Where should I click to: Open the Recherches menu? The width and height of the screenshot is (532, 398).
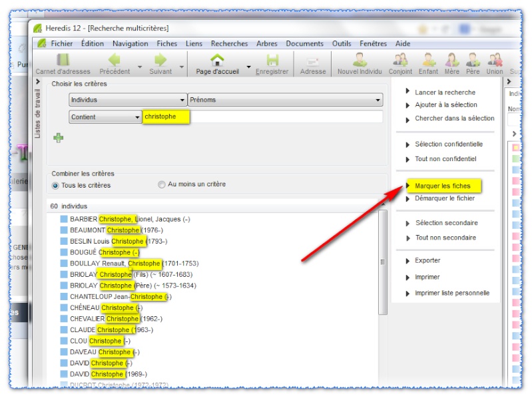coord(229,43)
